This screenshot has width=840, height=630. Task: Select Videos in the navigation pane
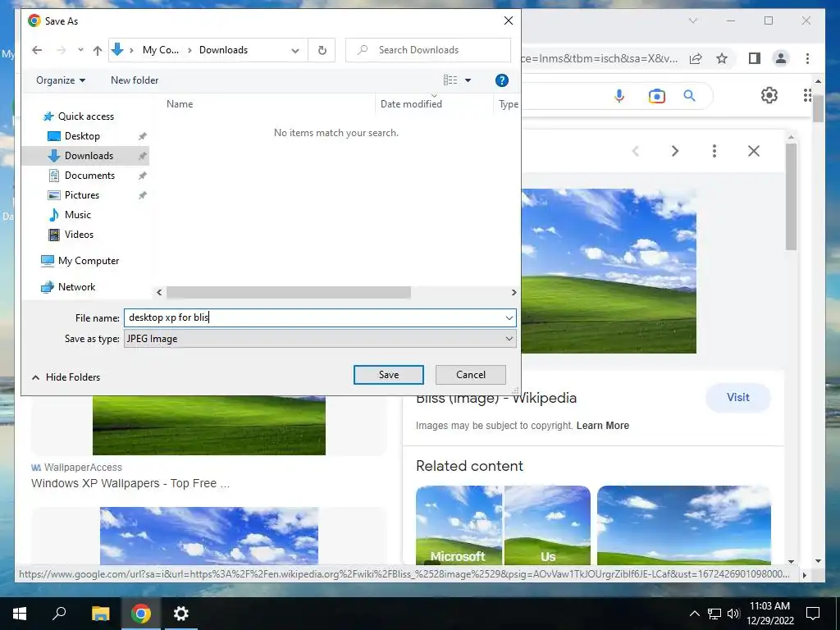click(x=79, y=235)
